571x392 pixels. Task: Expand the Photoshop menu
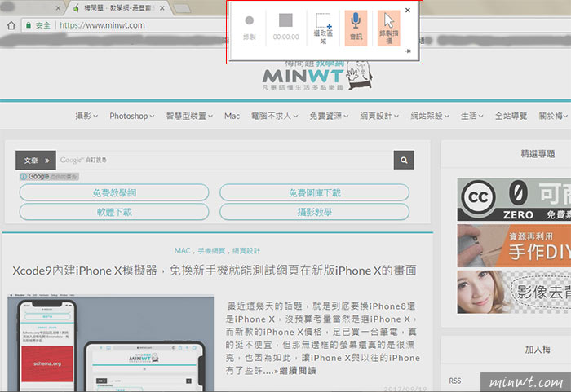point(132,116)
